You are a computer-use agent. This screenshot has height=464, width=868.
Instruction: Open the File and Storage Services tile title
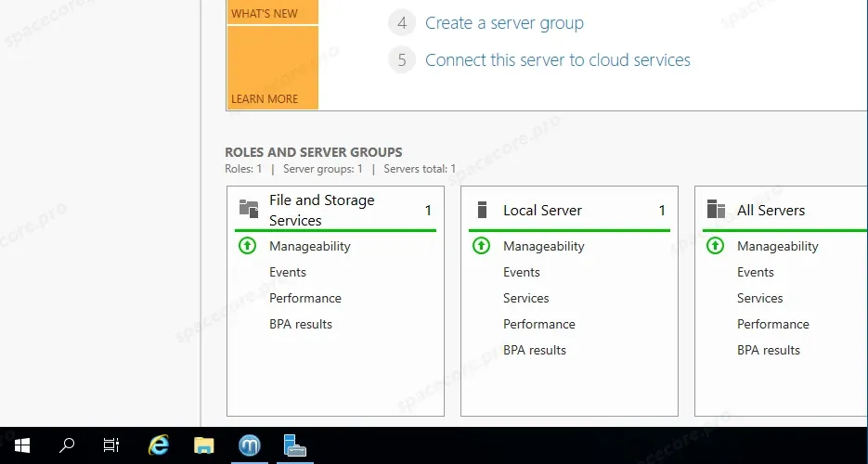tap(321, 210)
